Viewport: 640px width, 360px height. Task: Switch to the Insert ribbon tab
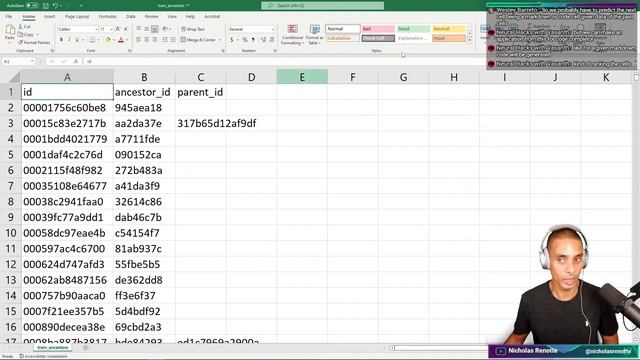(x=49, y=16)
